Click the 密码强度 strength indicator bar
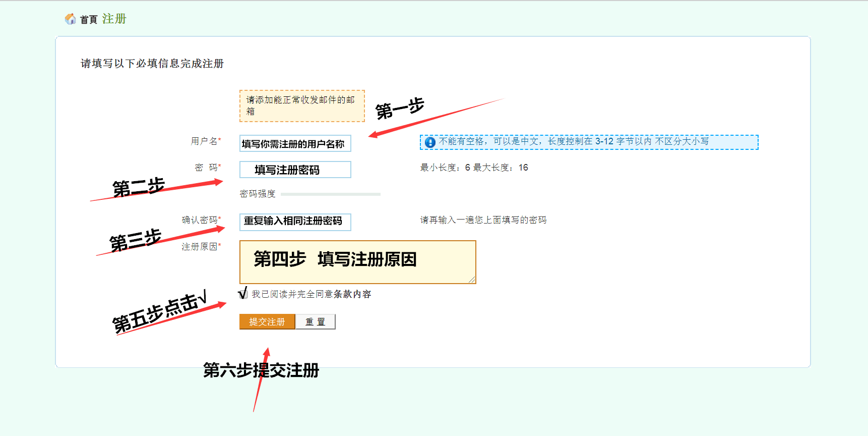 (330, 194)
